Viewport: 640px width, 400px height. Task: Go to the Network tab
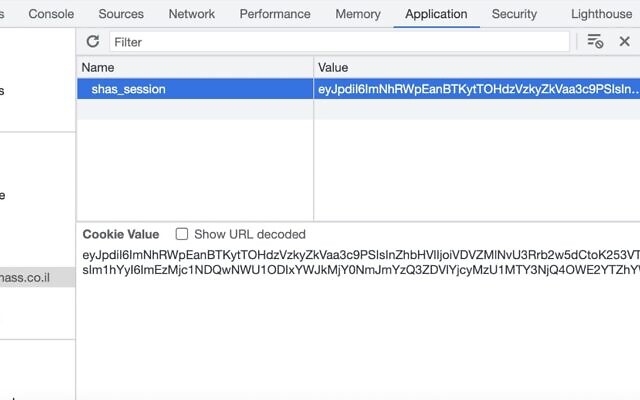coord(191,14)
